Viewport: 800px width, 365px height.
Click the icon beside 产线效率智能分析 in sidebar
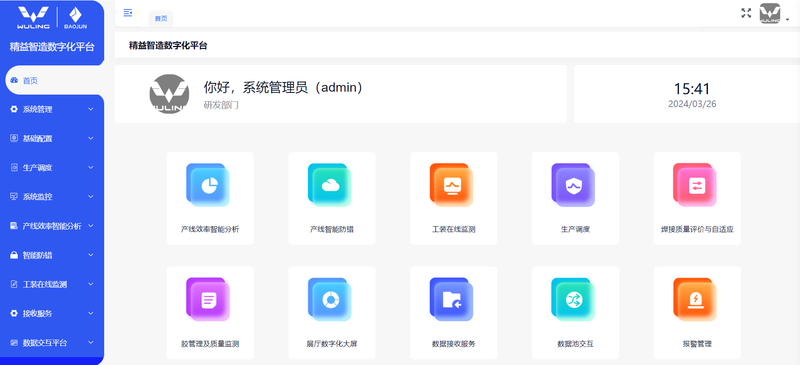[14, 226]
